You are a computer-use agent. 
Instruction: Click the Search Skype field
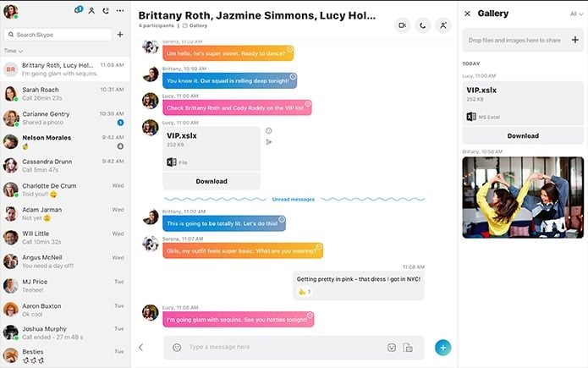58,35
